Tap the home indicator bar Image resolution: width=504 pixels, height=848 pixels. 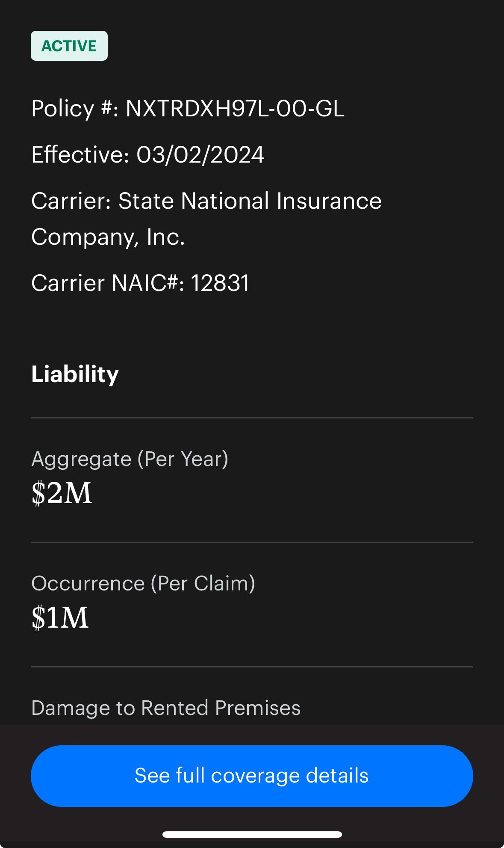tap(252, 834)
